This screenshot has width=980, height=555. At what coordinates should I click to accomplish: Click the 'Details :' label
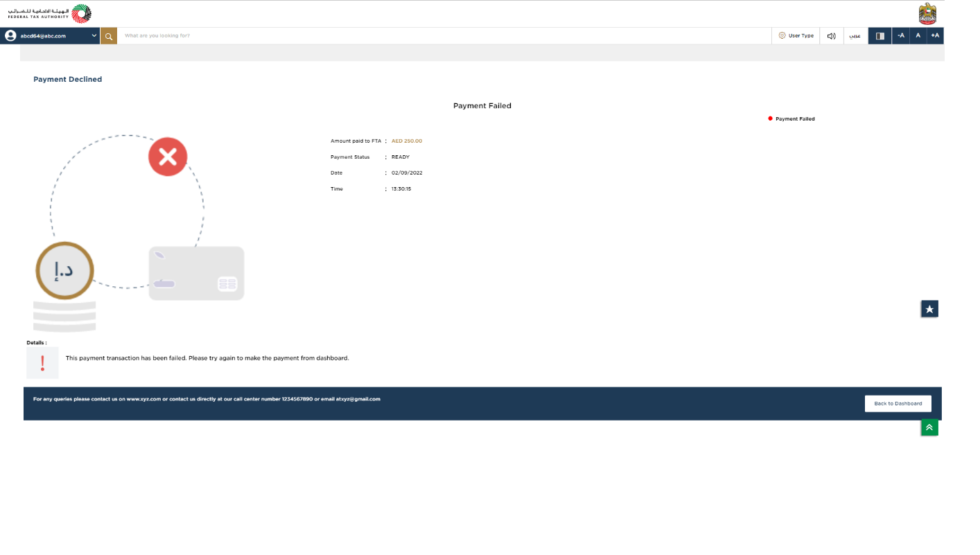coord(37,343)
